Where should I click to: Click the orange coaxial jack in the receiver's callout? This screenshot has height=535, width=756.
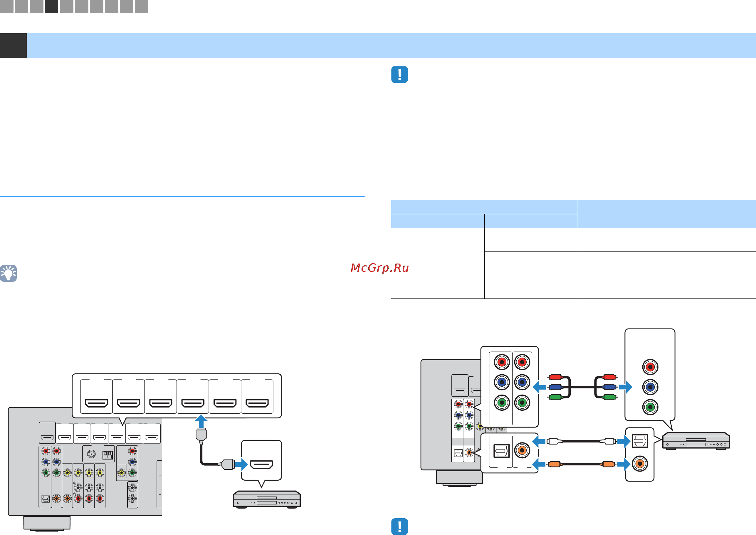click(x=522, y=450)
